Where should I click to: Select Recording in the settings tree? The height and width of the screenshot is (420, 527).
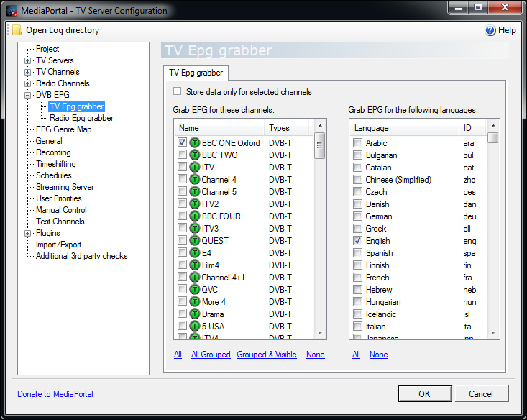click(53, 152)
